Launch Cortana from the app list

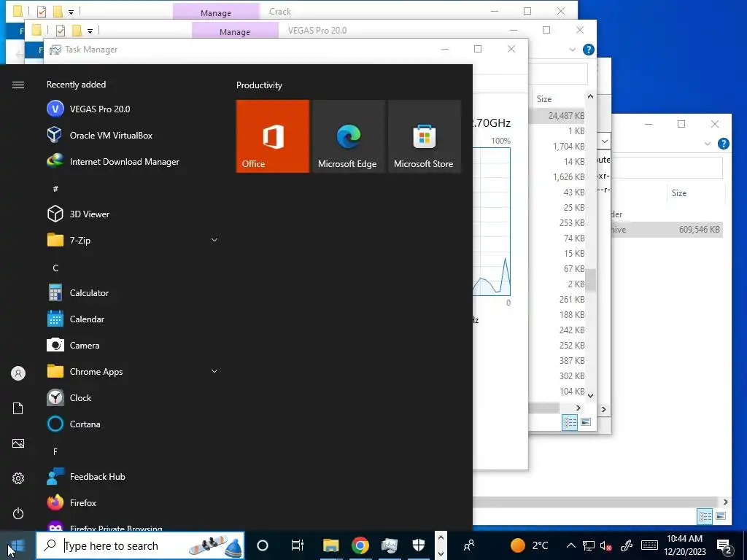pos(74,424)
